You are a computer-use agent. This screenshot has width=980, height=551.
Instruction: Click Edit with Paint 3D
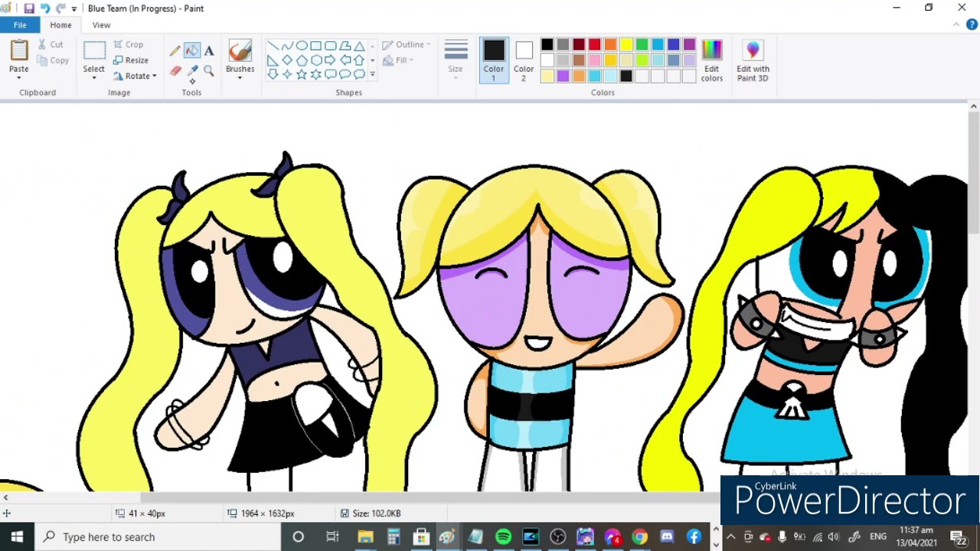[x=753, y=60]
